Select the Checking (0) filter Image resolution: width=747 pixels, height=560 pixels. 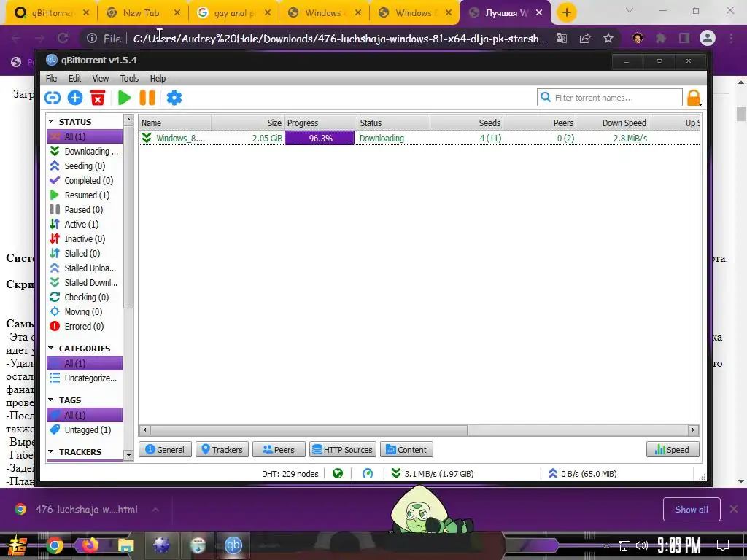85,297
